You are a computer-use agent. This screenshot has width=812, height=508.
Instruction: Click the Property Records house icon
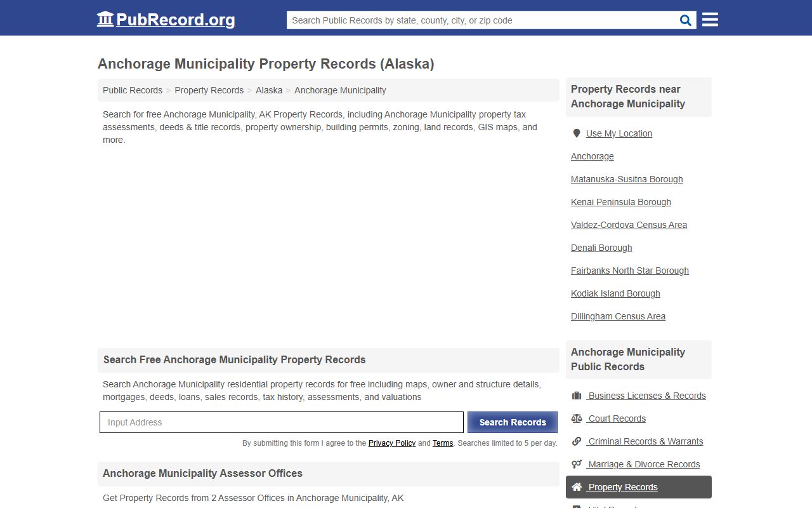[577, 487]
